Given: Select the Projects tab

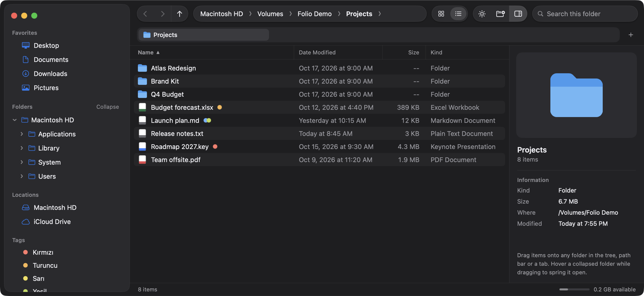Looking at the screenshot, I should (204, 35).
